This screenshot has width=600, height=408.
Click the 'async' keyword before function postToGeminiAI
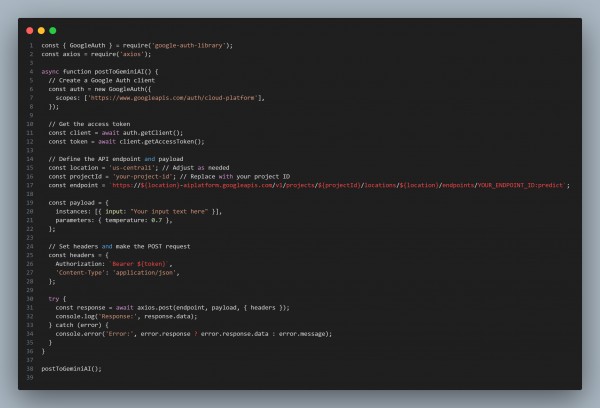click(50, 72)
